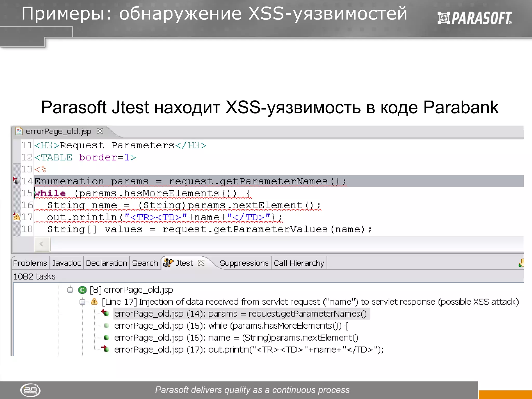Open the Declaration tab
This screenshot has height=399, width=532.
(107, 263)
